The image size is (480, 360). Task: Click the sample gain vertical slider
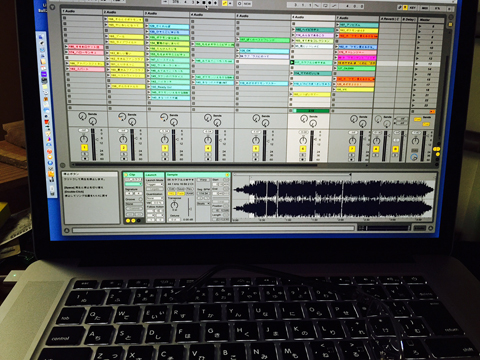point(190,209)
